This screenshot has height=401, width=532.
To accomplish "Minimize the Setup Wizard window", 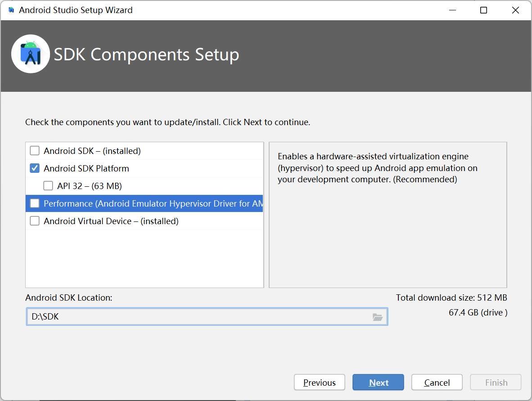I will coord(452,10).
